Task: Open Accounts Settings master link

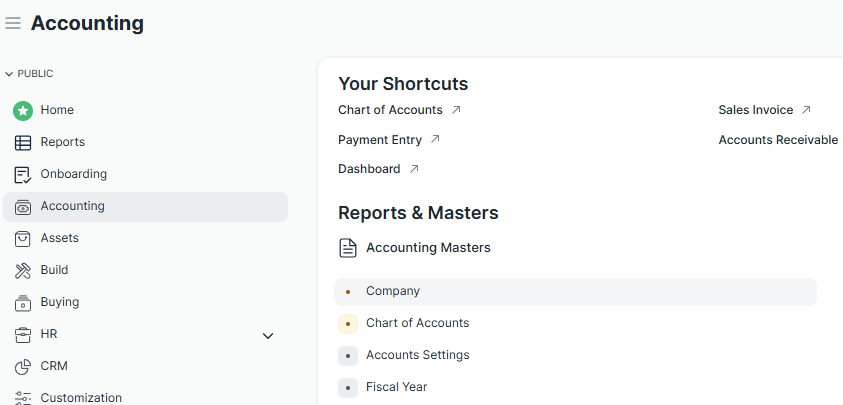Action: tap(417, 355)
